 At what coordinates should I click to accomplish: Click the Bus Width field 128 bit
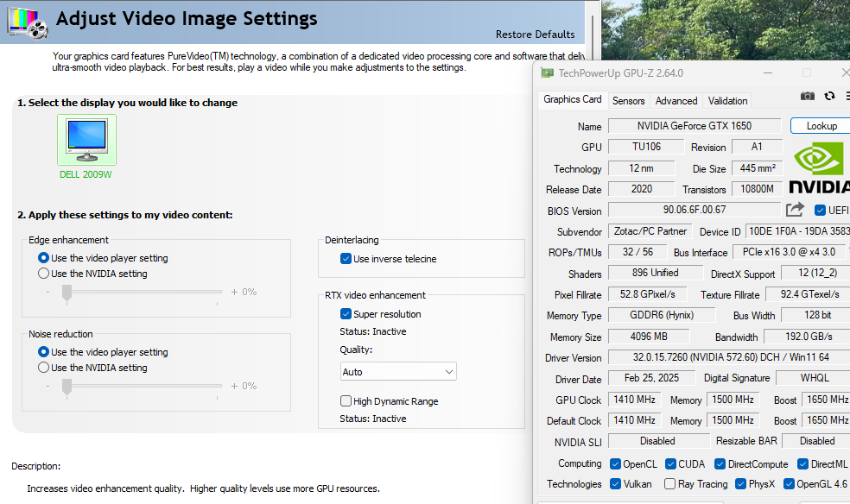click(815, 315)
